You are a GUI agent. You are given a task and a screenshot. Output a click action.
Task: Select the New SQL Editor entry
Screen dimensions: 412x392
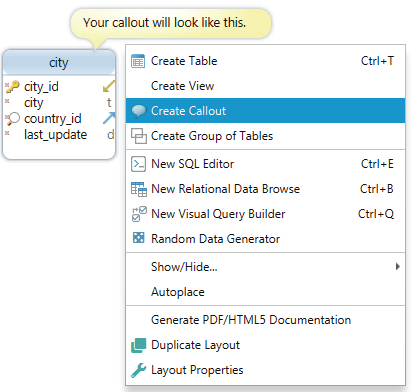[266, 164]
